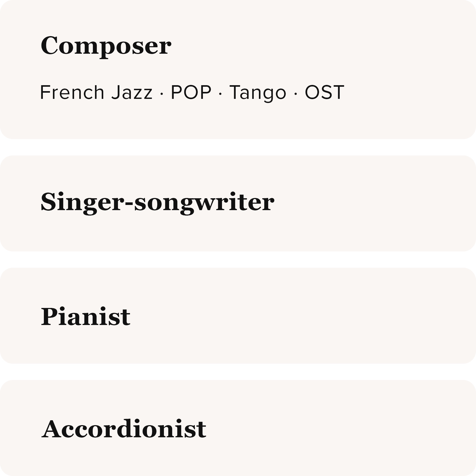Click the word French in the genre list
This screenshot has width=476, height=476.
click(72, 92)
